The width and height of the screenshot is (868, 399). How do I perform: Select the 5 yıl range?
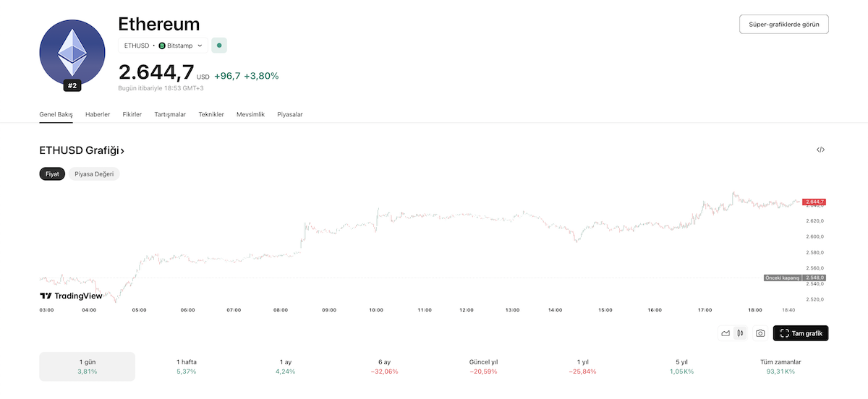point(682,366)
